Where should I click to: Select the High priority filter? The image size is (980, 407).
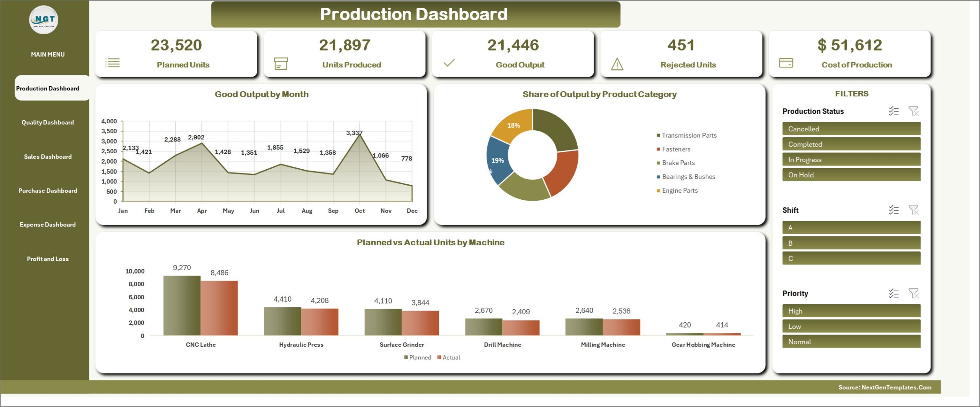[851, 311]
